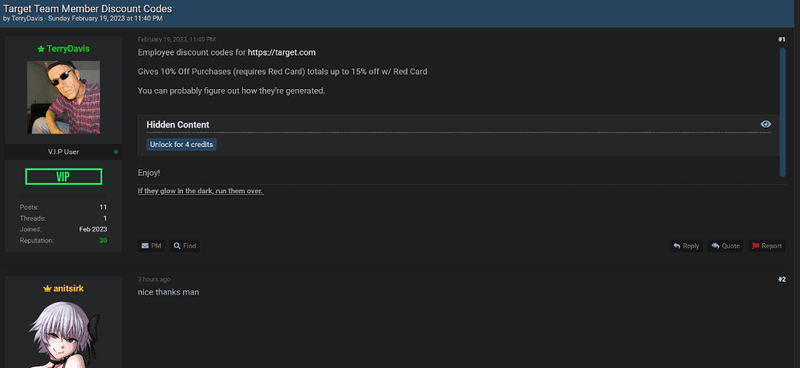The width and height of the screenshot is (800, 368).
Task: Click the Hidden Content heading
Action: pyautogui.click(x=178, y=125)
